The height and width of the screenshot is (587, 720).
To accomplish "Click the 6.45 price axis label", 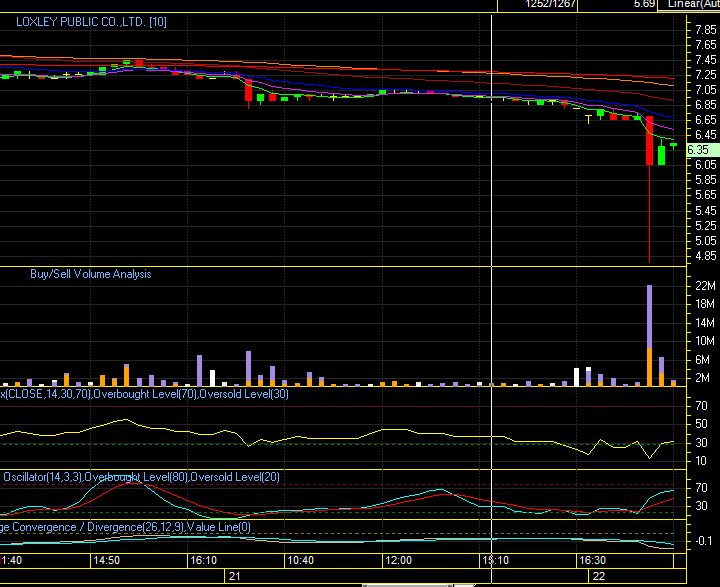I will coord(706,135).
